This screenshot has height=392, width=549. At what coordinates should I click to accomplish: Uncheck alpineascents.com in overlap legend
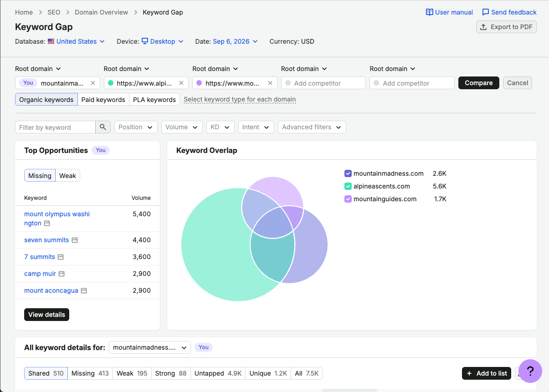[x=348, y=186]
